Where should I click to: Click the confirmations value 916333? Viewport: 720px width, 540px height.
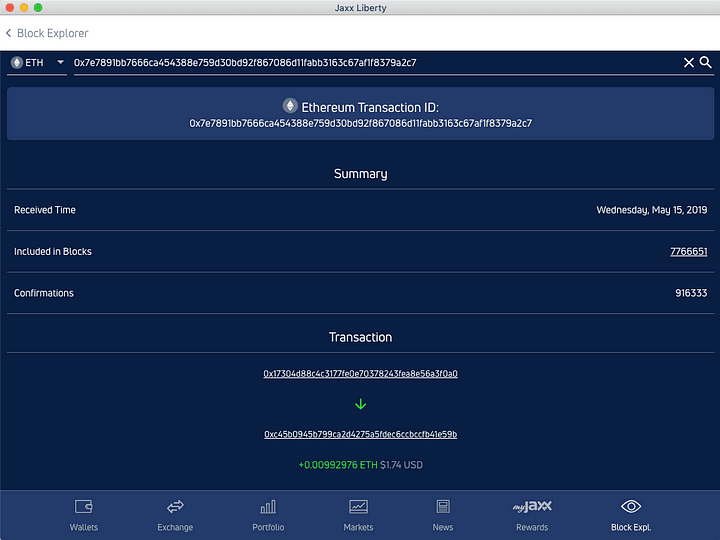click(691, 293)
